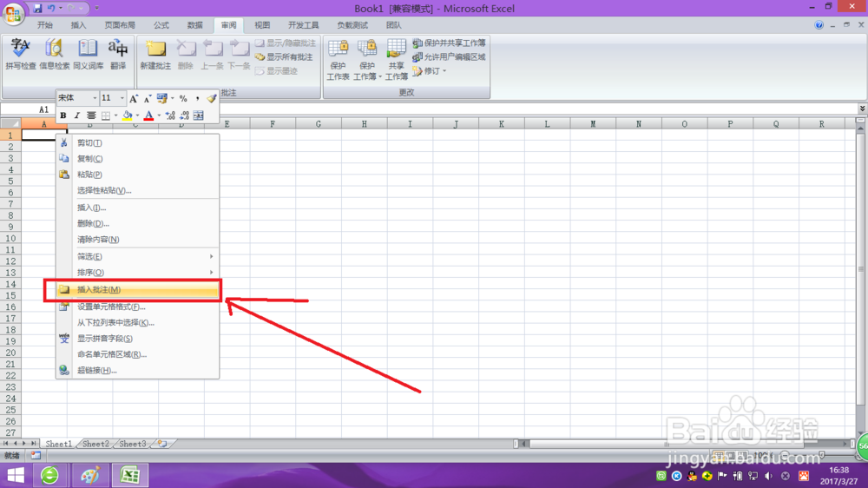Center align text in mini toolbar

[91, 115]
